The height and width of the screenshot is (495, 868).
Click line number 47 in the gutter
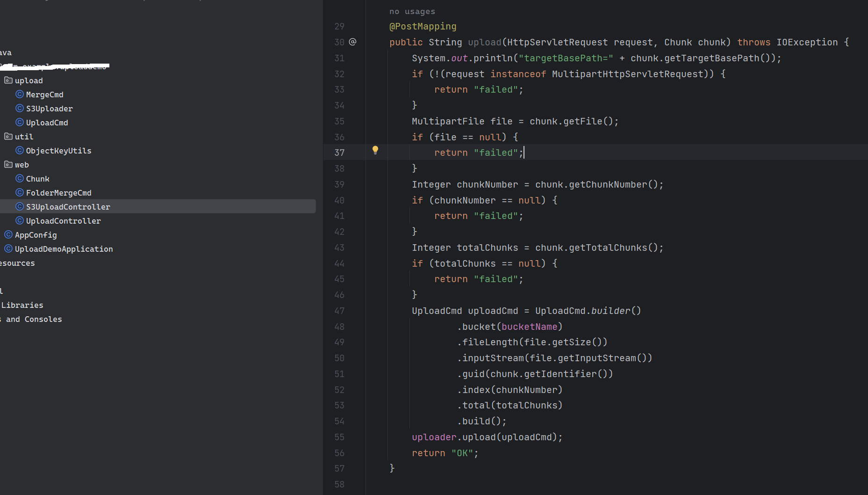click(x=339, y=311)
